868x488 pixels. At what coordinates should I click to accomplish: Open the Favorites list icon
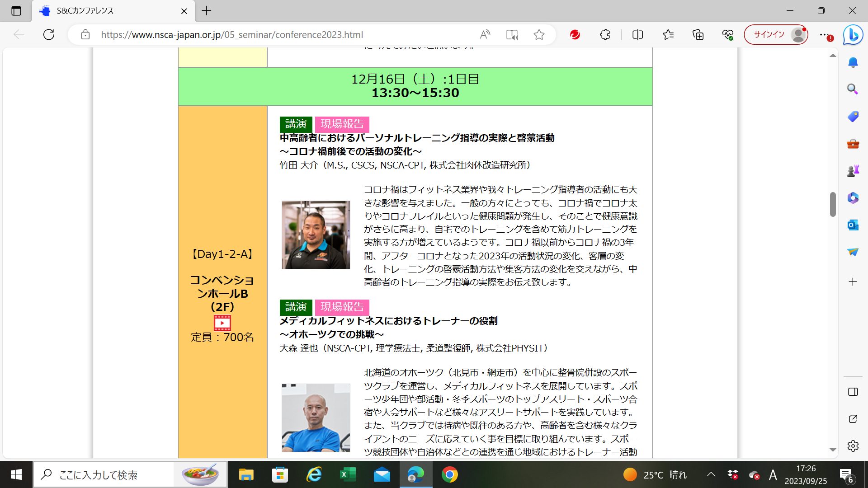pyautogui.click(x=668, y=35)
